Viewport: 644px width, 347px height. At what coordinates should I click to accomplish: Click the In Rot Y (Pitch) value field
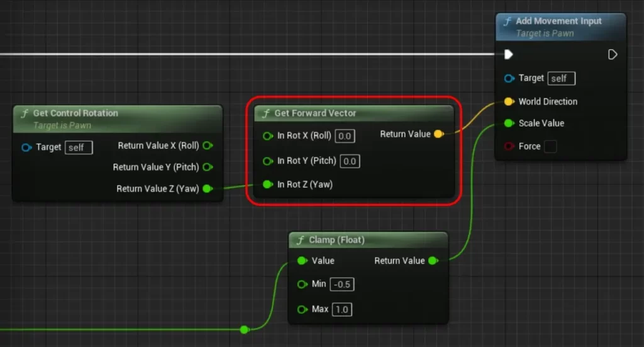350,161
